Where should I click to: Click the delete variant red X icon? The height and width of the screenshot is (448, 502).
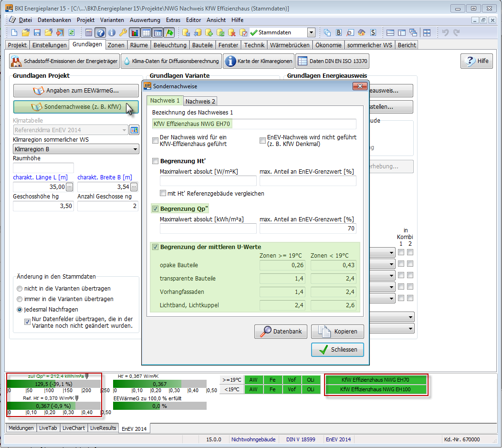click(232, 32)
